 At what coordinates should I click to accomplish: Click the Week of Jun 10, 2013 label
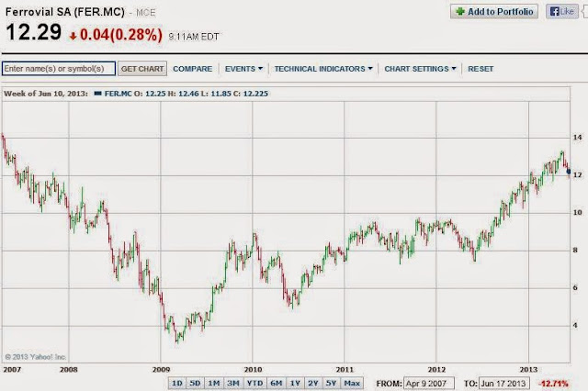46,94
